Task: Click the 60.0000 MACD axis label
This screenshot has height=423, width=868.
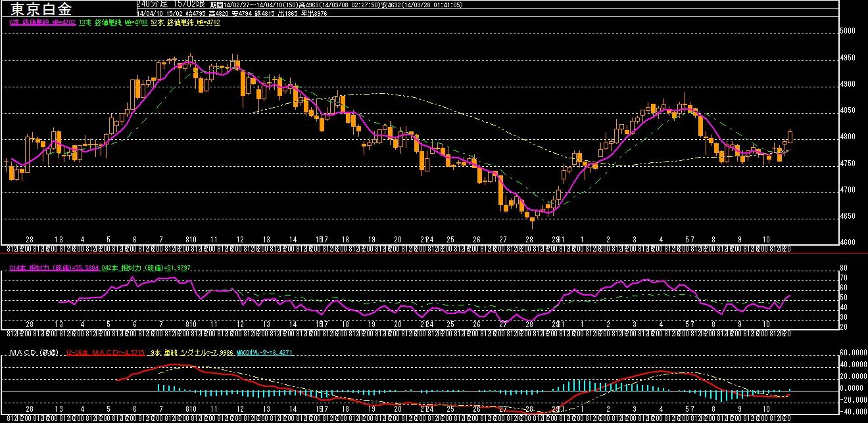Action: point(854,353)
